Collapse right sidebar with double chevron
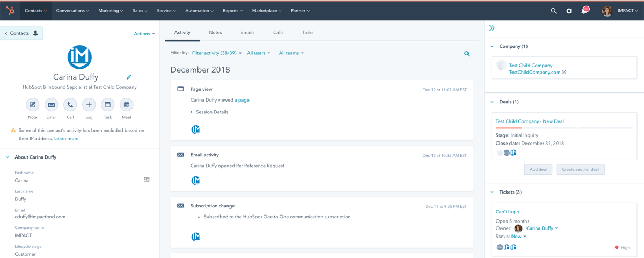 pyautogui.click(x=492, y=28)
